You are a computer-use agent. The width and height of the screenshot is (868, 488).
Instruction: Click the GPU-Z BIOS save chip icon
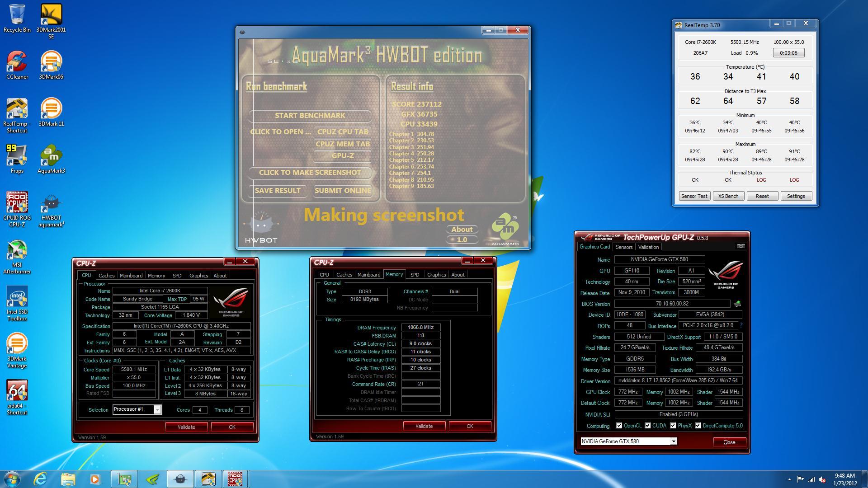737,304
